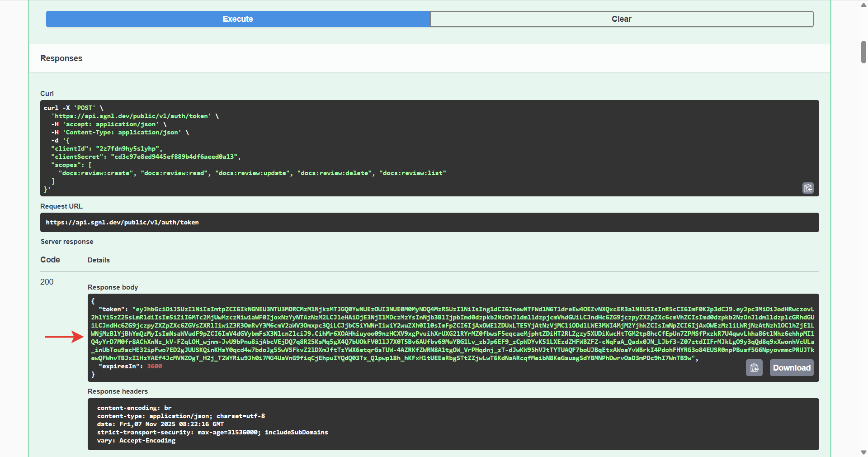
Task: Click the expiresIn value 3600
Action: (154, 366)
